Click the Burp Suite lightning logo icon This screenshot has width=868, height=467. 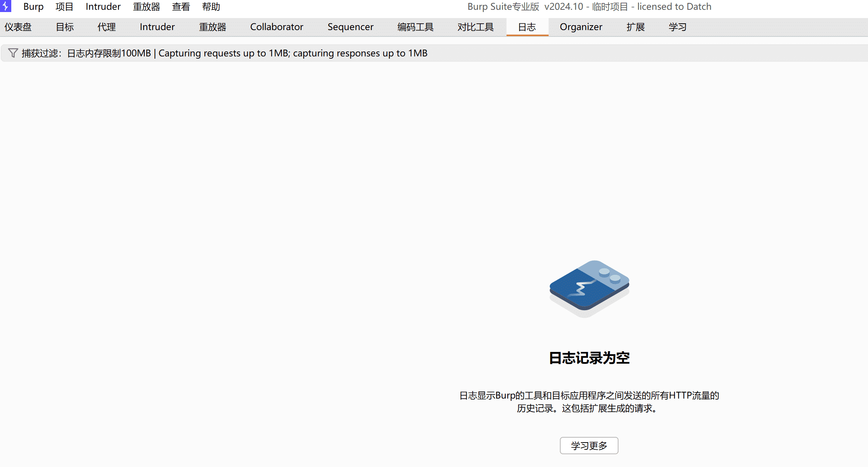click(5, 6)
